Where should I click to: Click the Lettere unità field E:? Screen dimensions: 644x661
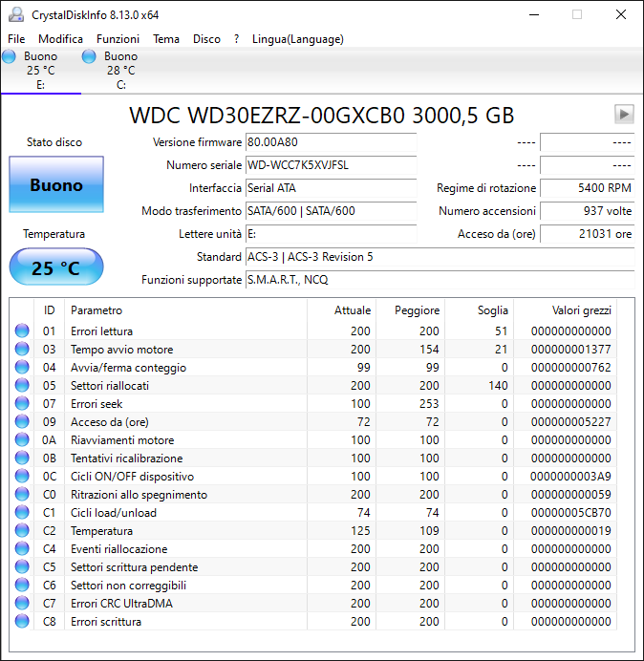pyautogui.click(x=331, y=233)
